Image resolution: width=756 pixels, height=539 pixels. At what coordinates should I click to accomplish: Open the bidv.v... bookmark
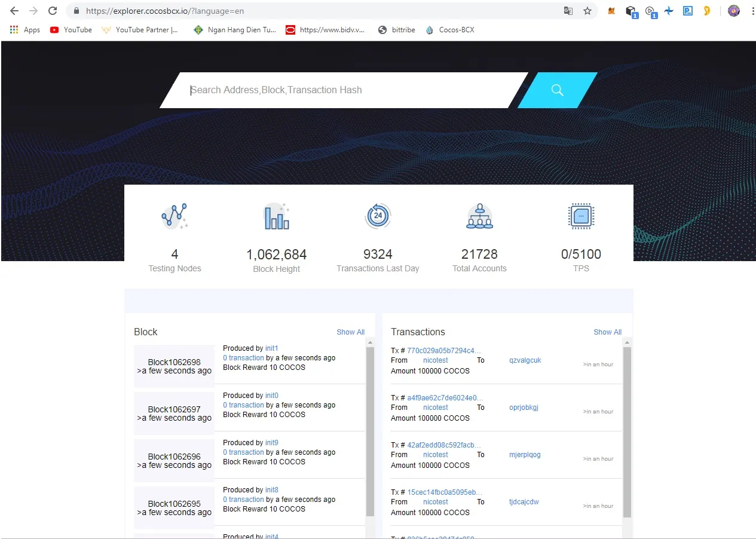(325, 30)
